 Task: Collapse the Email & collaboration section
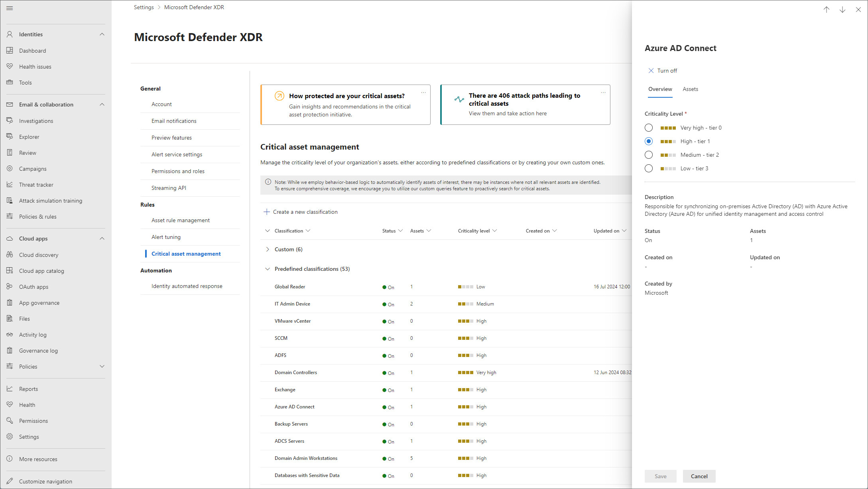(102, 105)
